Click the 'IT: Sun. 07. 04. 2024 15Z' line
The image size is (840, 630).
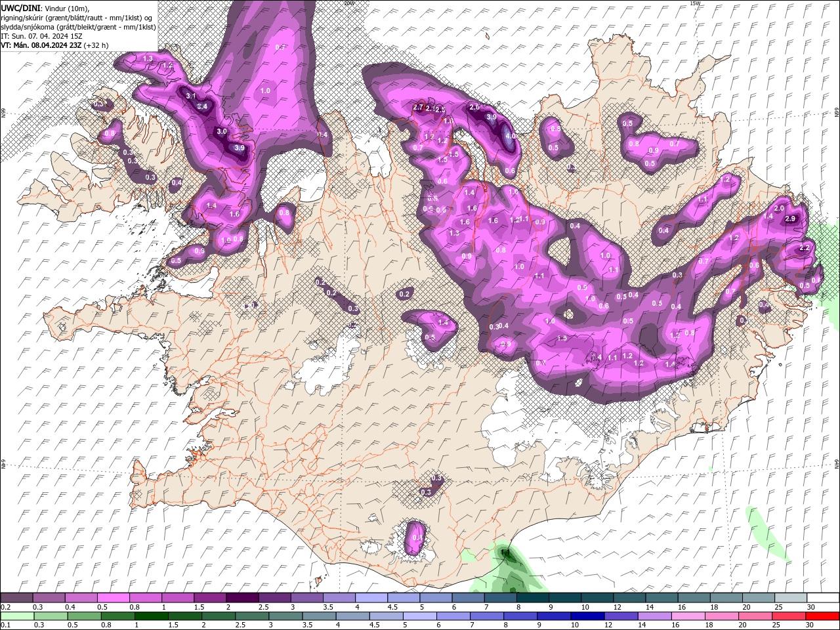tap(41, 36)
